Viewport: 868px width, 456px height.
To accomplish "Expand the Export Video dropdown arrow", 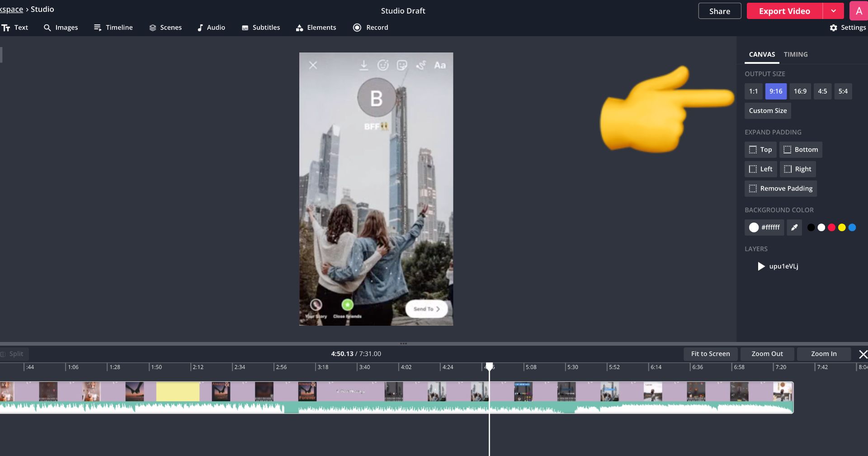I will [x=833, y=11].
